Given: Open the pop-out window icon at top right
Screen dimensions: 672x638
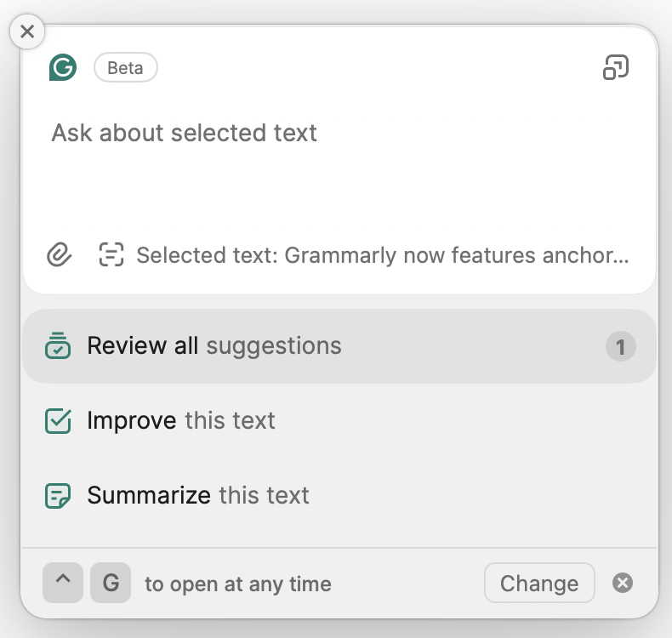Looking at the screenshot, I should (x=616, y=67).
